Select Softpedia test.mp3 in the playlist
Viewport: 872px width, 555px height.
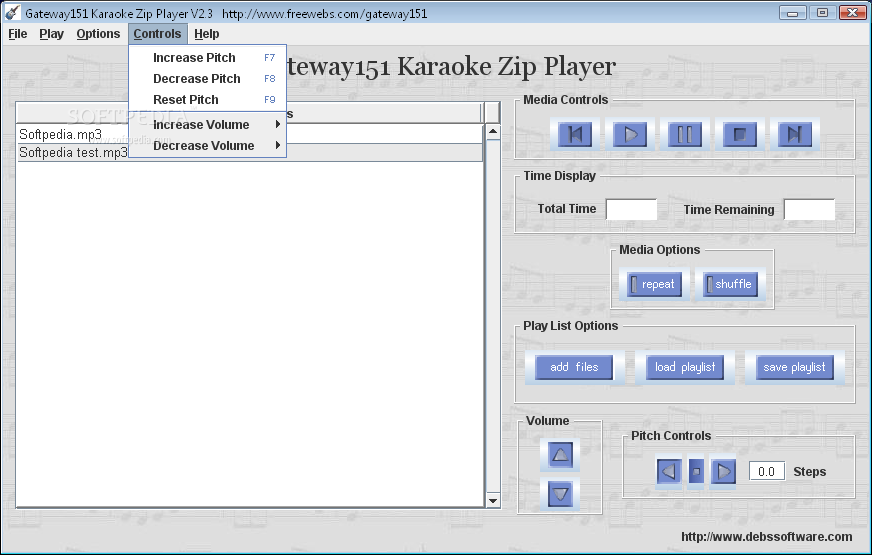tap(249, 152)
